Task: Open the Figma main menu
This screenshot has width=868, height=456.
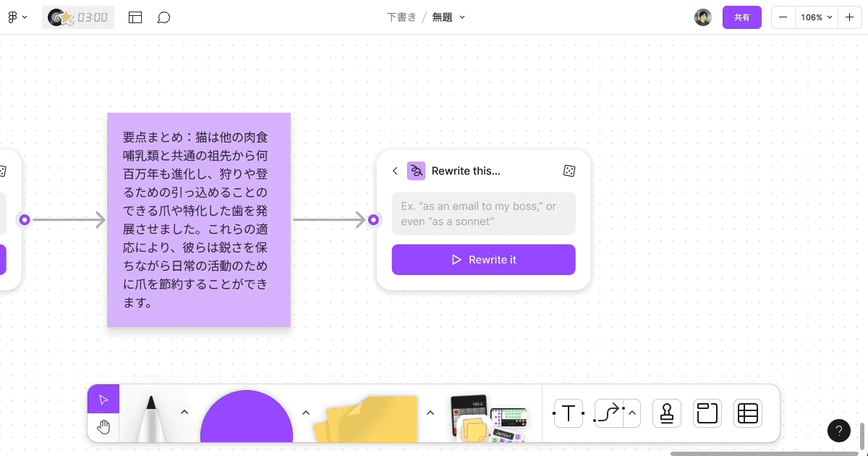Action: coord(16,17)
